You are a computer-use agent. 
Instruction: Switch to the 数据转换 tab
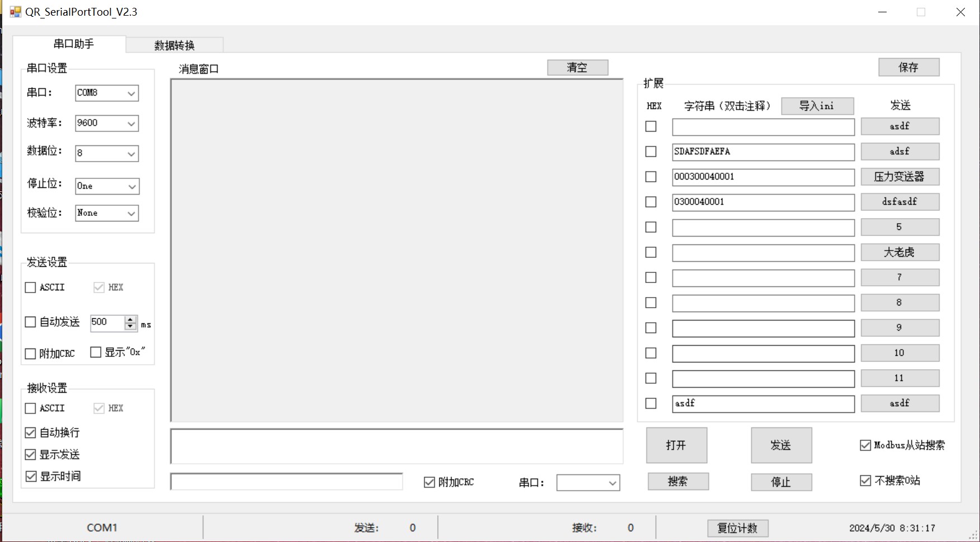click(174, 45)
